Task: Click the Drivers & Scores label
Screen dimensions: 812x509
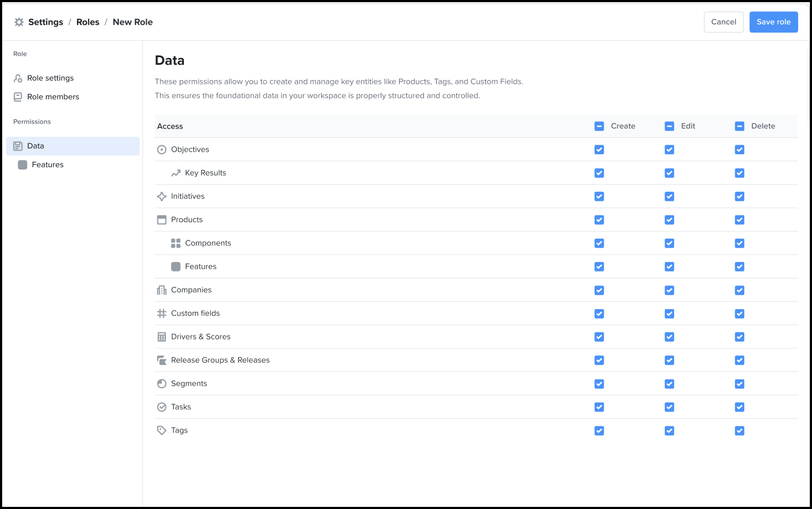Action: point(200,337)
